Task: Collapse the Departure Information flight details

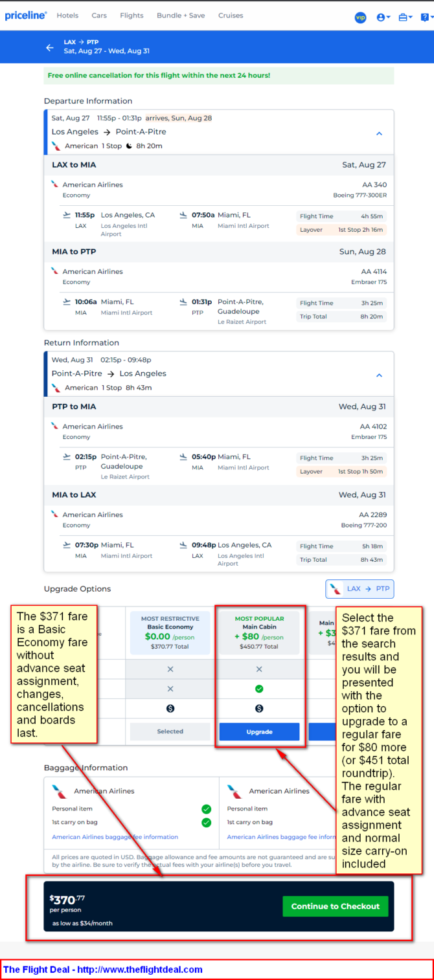Action: (x=380, y=133)
